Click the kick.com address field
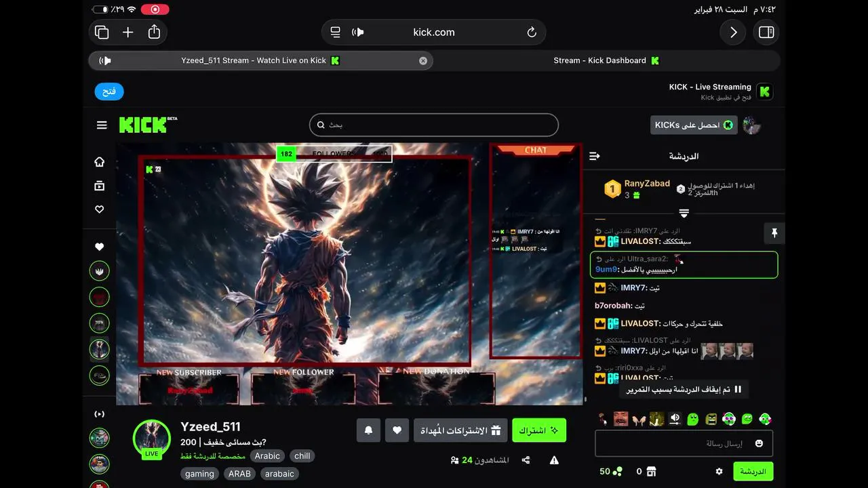Viewport: 868px width, 488px height. (x=434, y=32)
